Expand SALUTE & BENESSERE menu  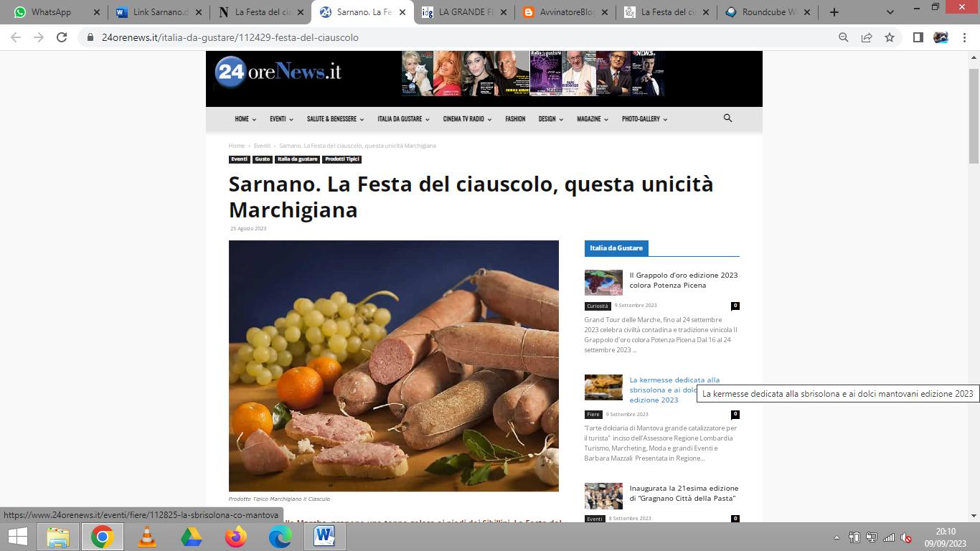coord(335,119)
